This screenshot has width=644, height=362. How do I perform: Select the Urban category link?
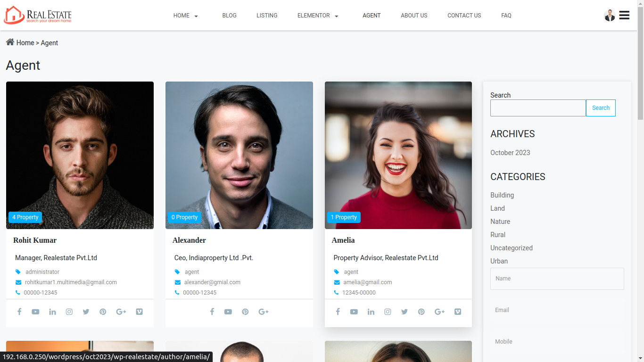499,261
